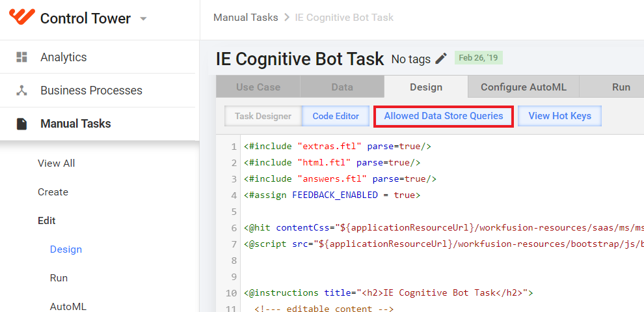Switch to Task Designer mode
Screen dimensions: 644x312
tap(263, 117)
